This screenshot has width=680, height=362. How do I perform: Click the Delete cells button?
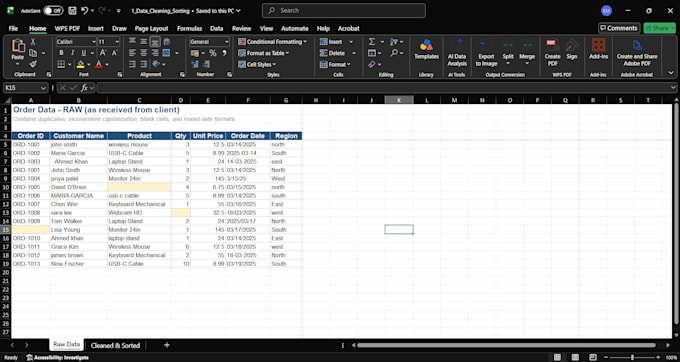click(333, 53)
